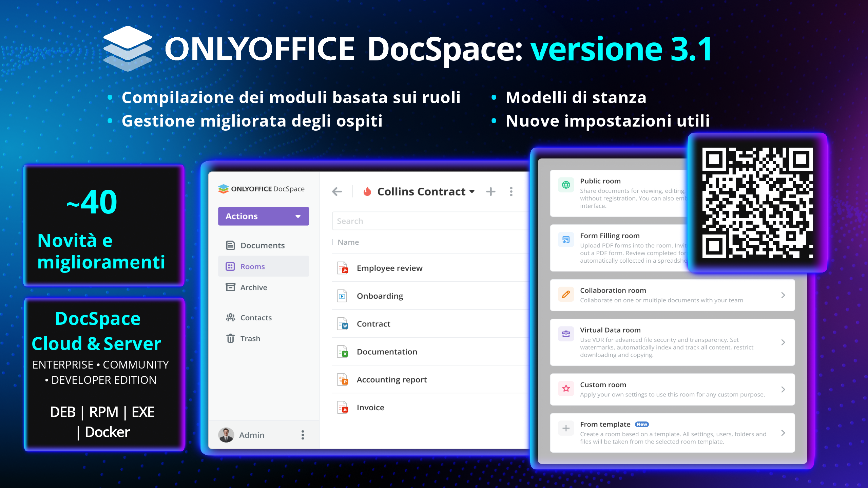Click the presentation icon of Accounting report
This screenshot has height=488, width=868.
click(343, 379)
